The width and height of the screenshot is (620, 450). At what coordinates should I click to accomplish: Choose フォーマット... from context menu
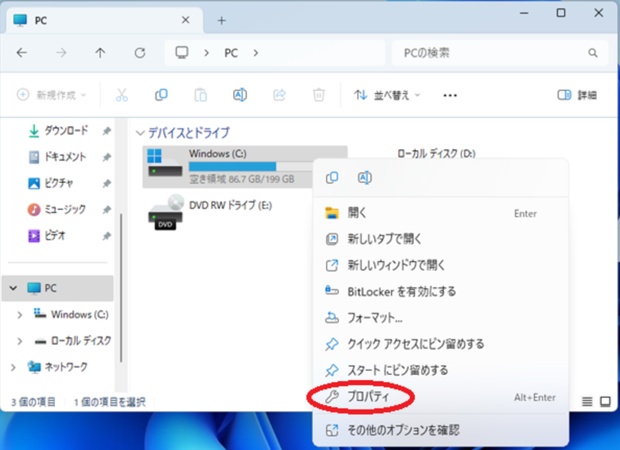click(x=440, y=318)
